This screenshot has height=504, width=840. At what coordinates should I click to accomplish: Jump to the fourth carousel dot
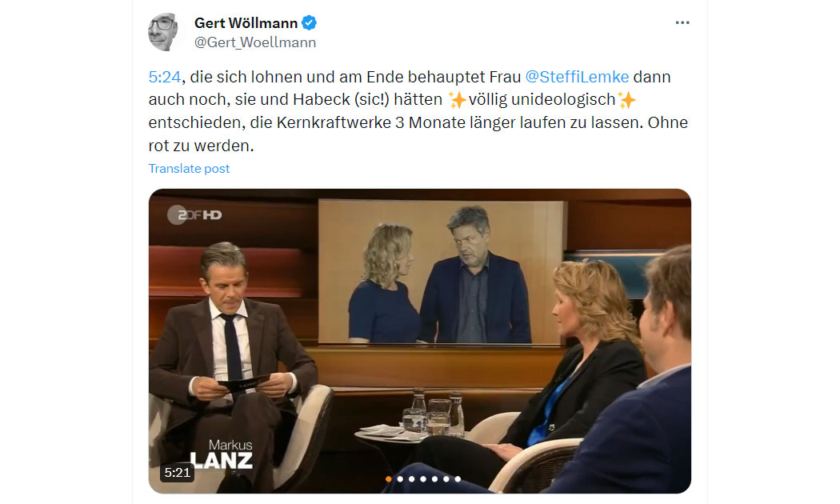(x=423, y=479)
